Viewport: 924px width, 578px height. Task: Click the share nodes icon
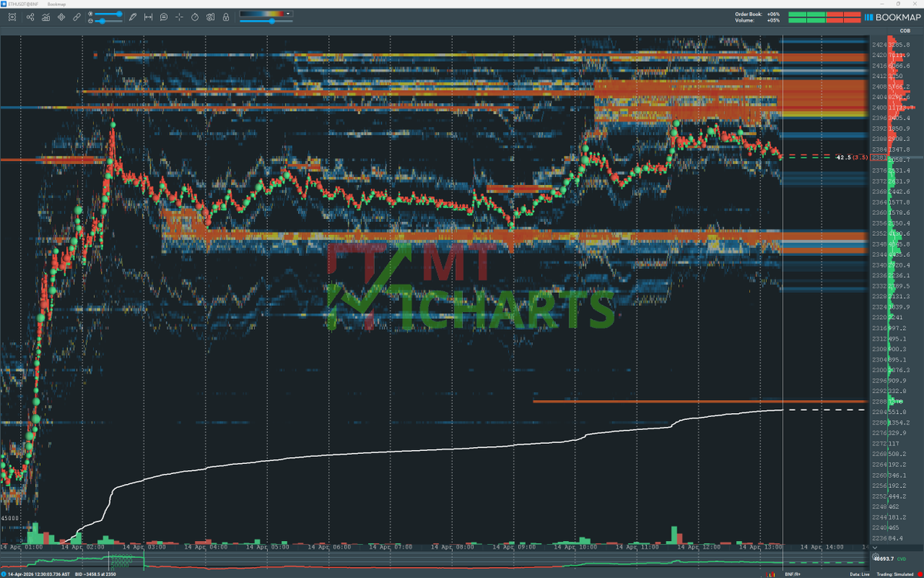[x=31, y=17]
